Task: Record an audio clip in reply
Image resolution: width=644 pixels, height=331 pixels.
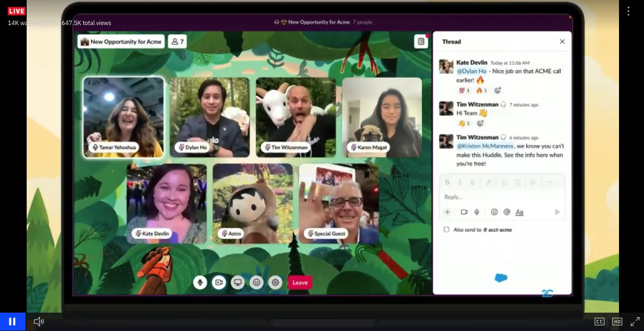Action: (477, 212)
